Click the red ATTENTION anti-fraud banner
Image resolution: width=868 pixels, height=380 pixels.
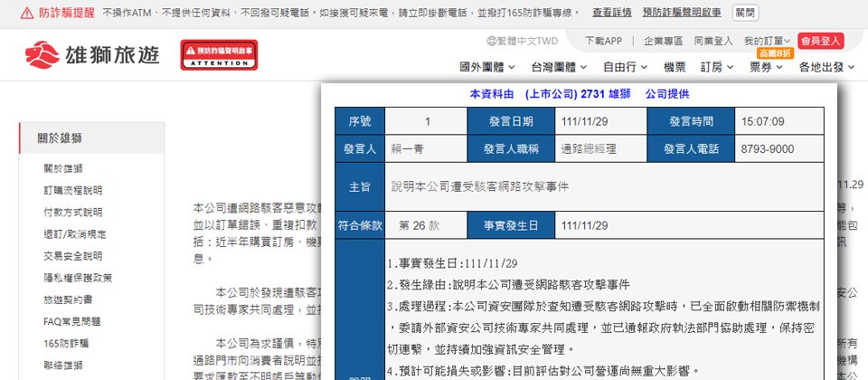[x=219, y=55]
